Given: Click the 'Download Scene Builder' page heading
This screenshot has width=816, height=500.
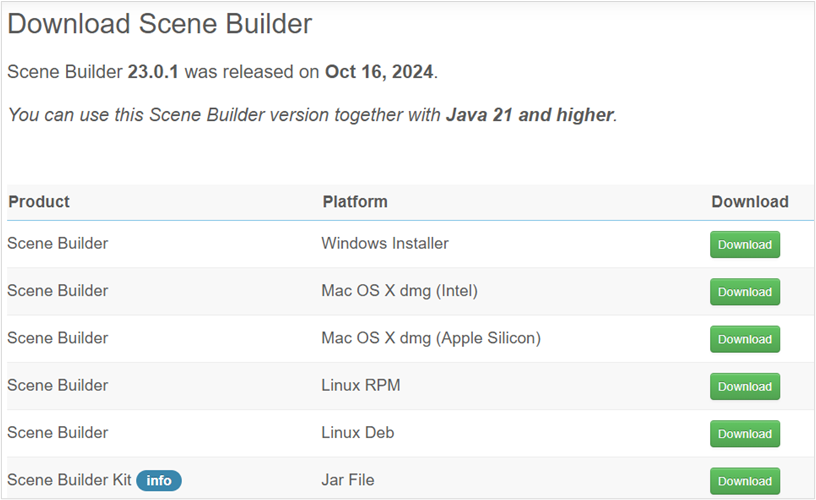Looking at the screenshot, I should pos(160,24).
